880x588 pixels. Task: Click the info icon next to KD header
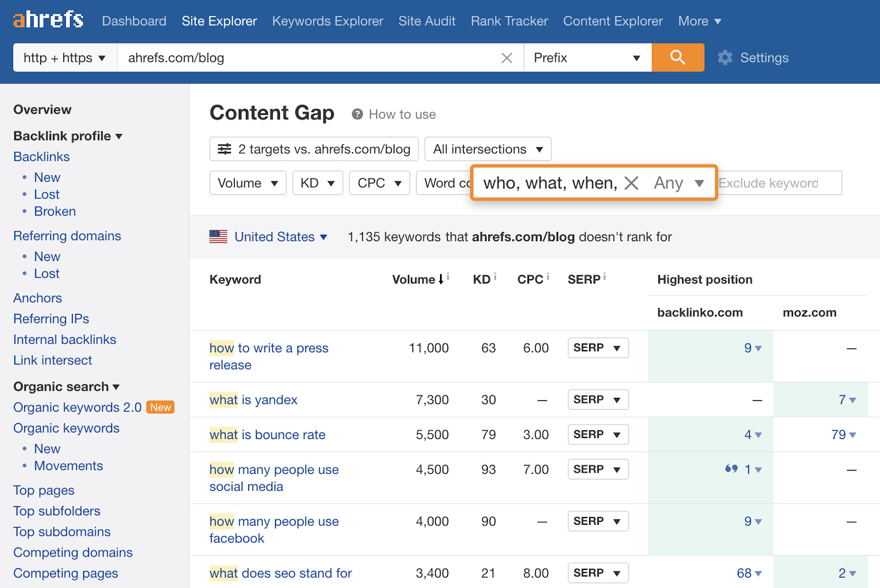[x=496, y=276]
